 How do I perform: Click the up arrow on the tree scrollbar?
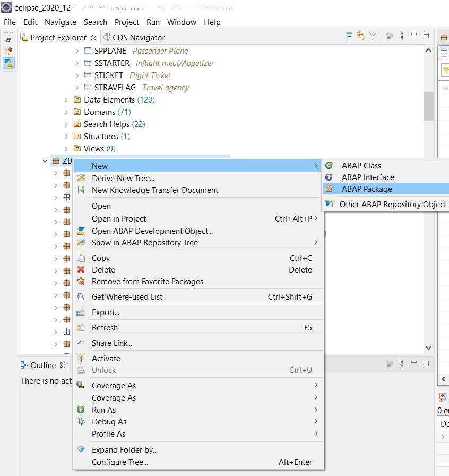pyautogui.click(x=428, y=50)
